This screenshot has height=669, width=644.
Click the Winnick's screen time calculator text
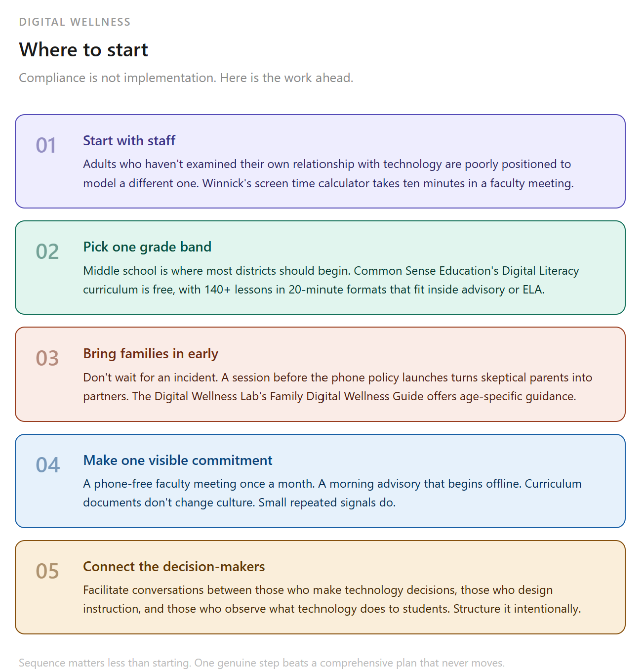(x=388, y=183)
